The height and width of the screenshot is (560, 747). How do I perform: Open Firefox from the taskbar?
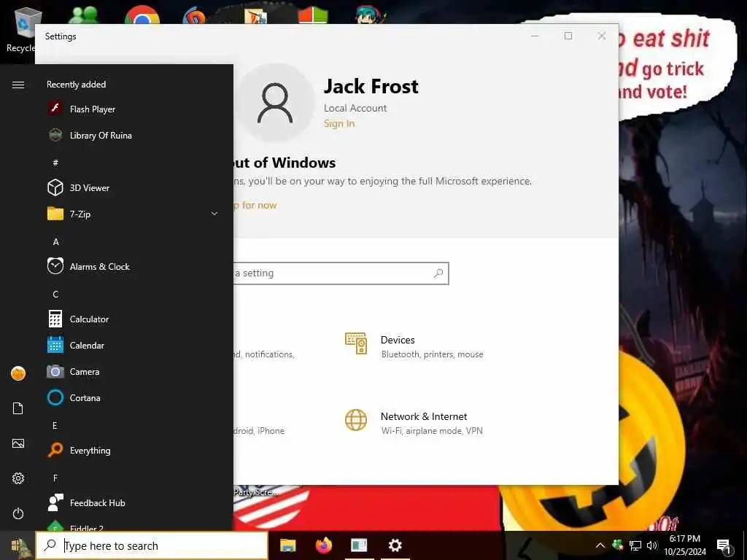pyautogui.click(x=324, y=545)
